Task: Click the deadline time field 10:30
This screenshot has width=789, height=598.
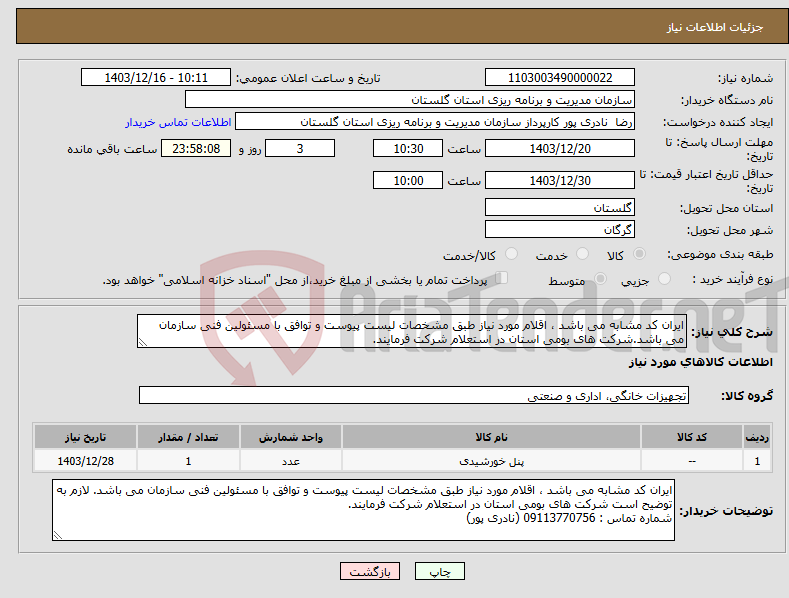Action: [x=408, y=148]
